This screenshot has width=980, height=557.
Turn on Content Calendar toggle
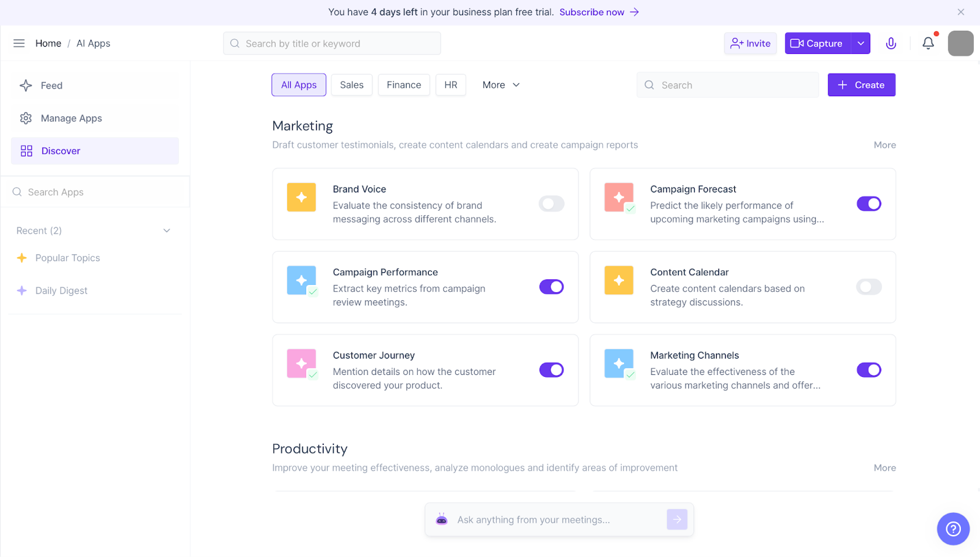(869, 287)
